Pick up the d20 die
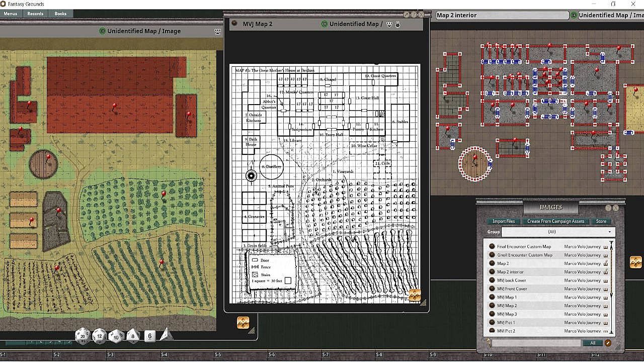The height and width of the screenshot is (362, 644). pyautogui.click(x=83, y=336)
